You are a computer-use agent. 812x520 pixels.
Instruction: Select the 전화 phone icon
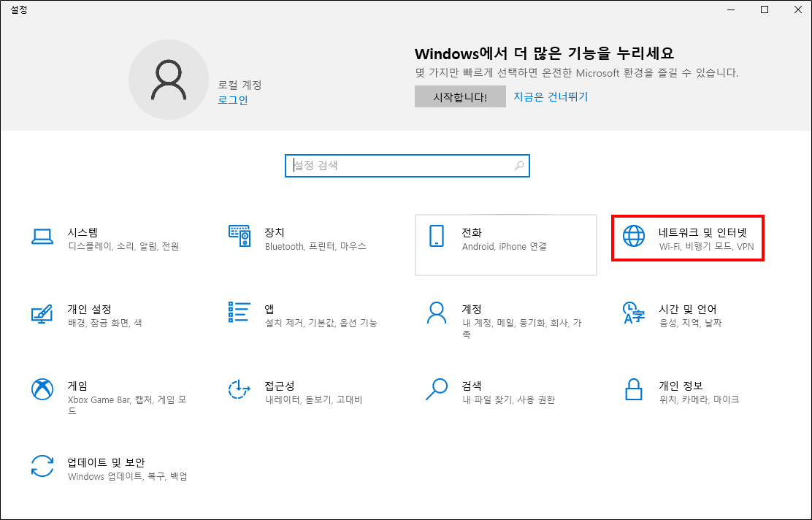(437, 236)
